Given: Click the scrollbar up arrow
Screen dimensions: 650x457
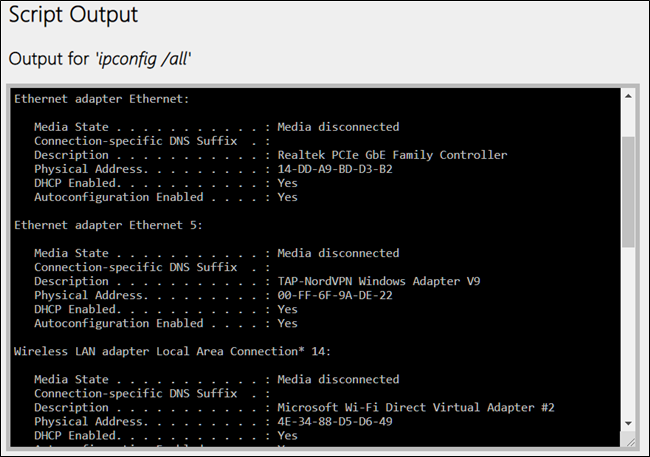Looking at the screenshot, I should click(x=628, y=97).
